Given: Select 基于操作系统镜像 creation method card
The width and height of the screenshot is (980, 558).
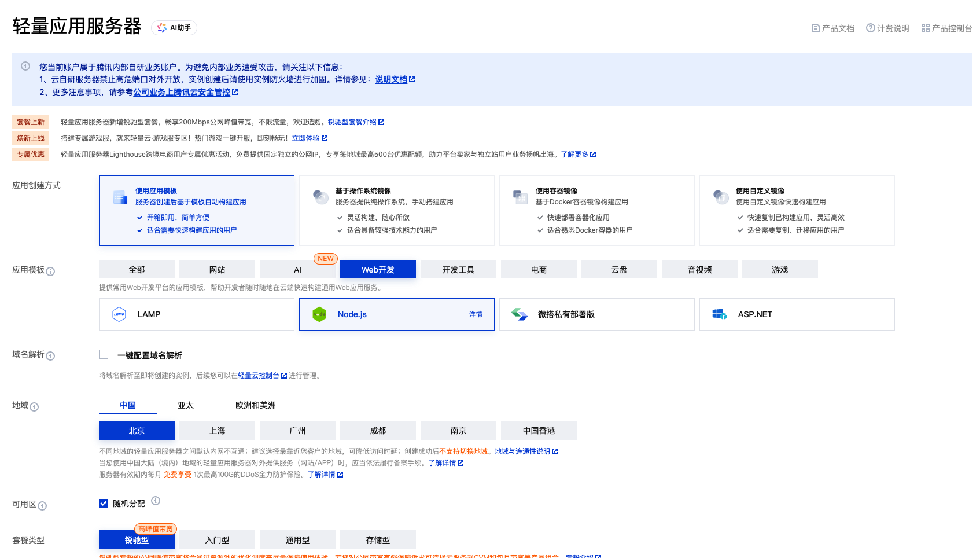Looking at the screenshot, I should [397, 211].
